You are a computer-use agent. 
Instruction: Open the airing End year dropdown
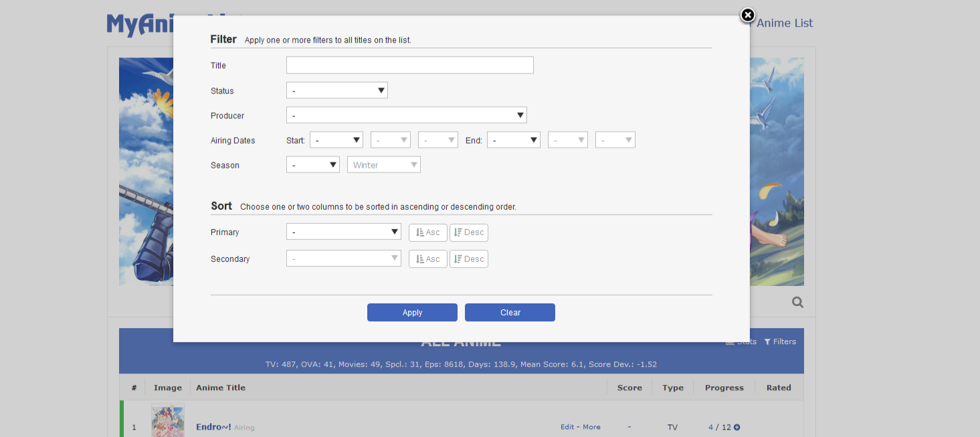click(x=513, y=140)
